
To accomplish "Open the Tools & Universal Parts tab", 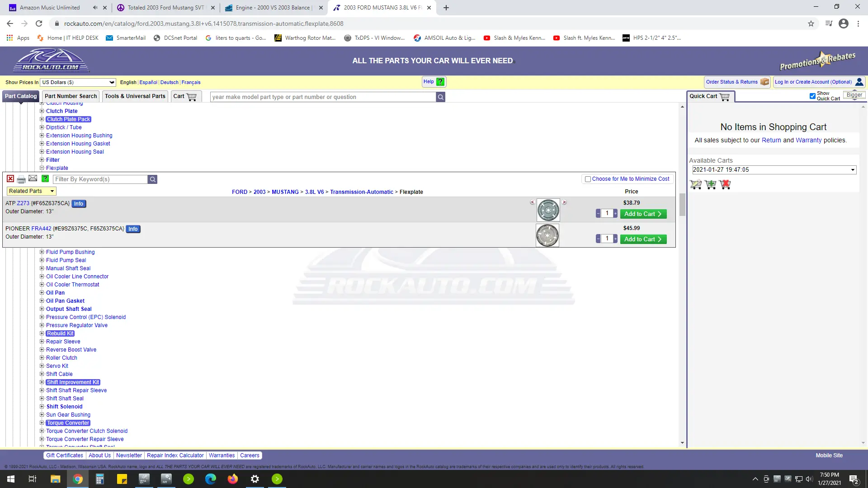I will [x=135, y=96].
